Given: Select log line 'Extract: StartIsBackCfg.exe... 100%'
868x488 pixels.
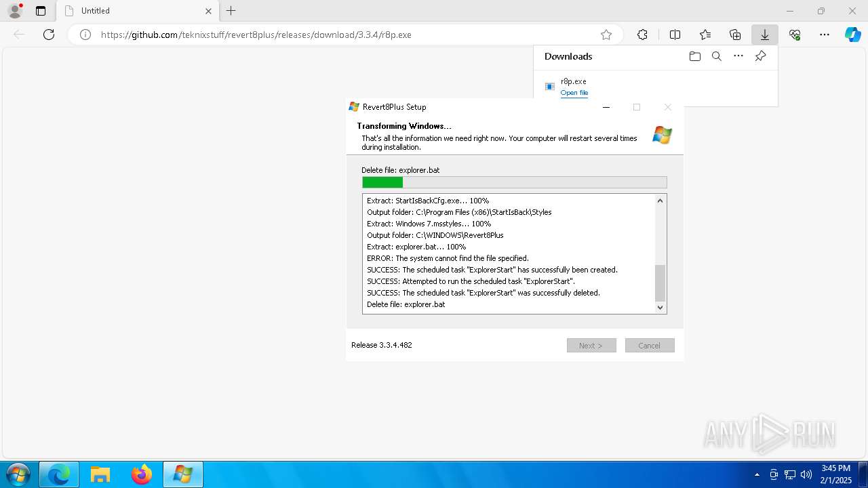Looking at the screenshot, I should [x=428, y=201].
